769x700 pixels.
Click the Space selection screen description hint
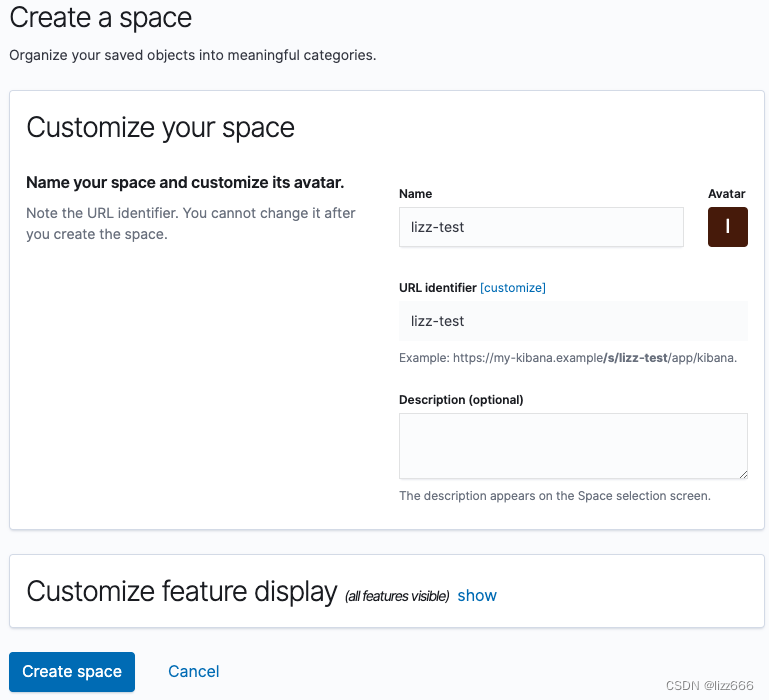[555, 496]
